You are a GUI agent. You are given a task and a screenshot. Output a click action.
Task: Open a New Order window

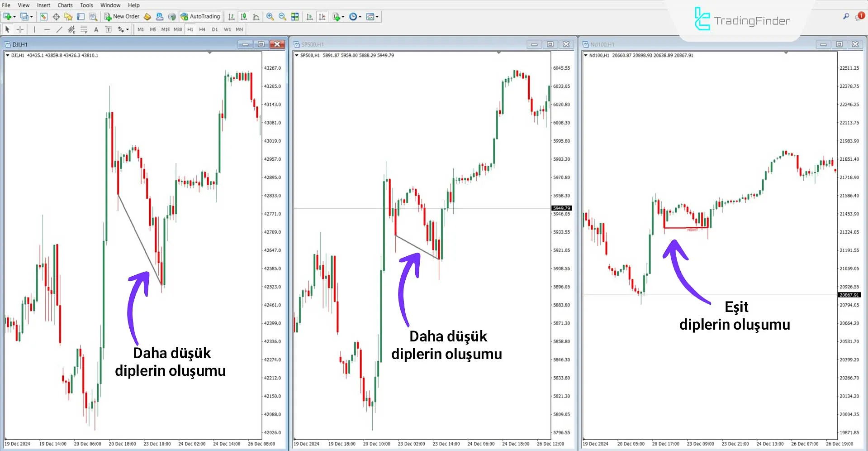(x=121, y=16)
